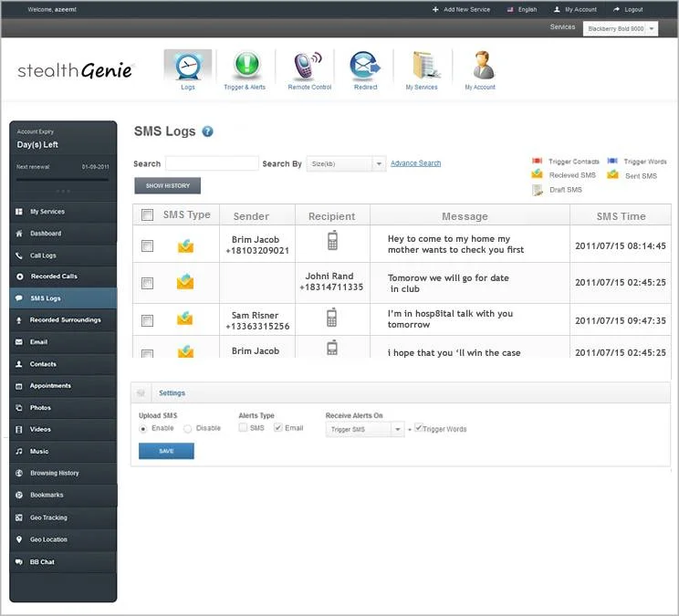Click the Trigger & Alerts icon
The image size is (679, 616).
[x=245, y=67]
